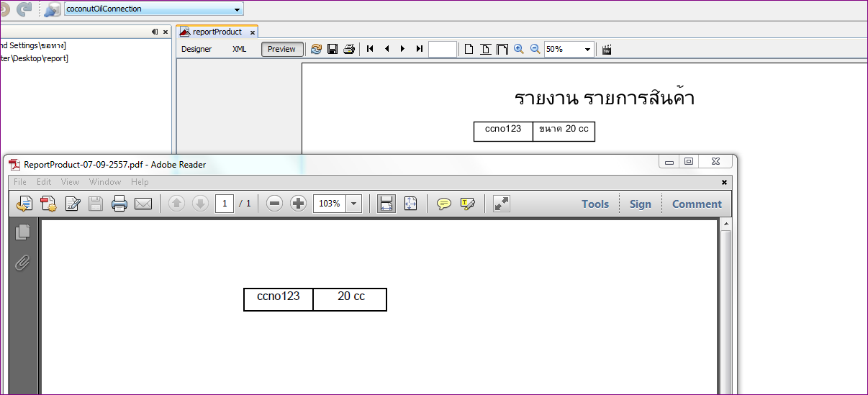This screenshot has height=395, width=868.
Task: Open Help menu in Adobe Reader
Action: tap(140, 182)
